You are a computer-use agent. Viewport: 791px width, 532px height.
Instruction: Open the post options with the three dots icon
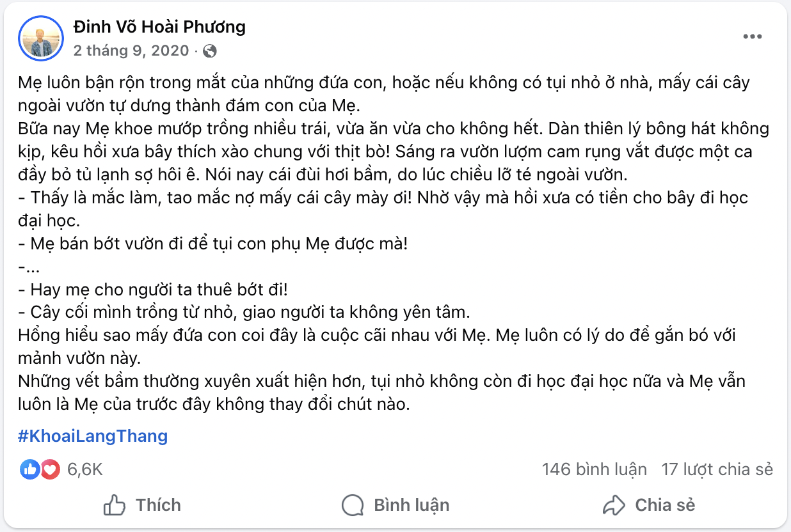[x=753, y=36]
